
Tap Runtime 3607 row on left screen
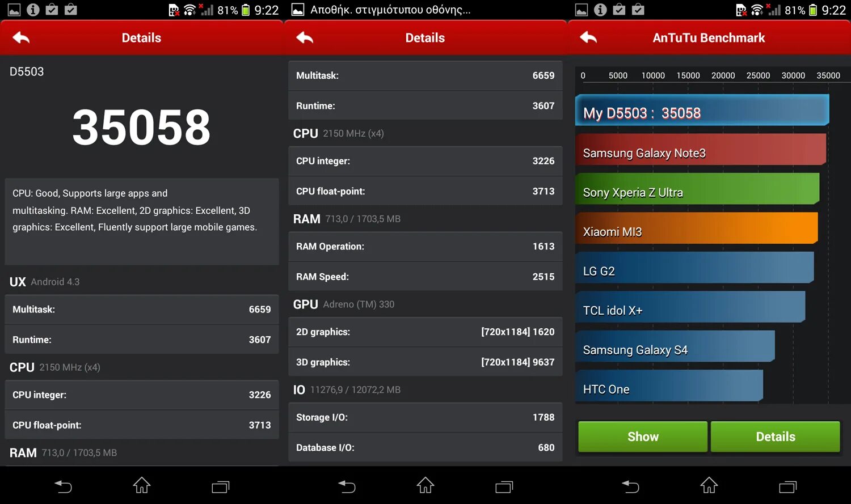(142, 340)
